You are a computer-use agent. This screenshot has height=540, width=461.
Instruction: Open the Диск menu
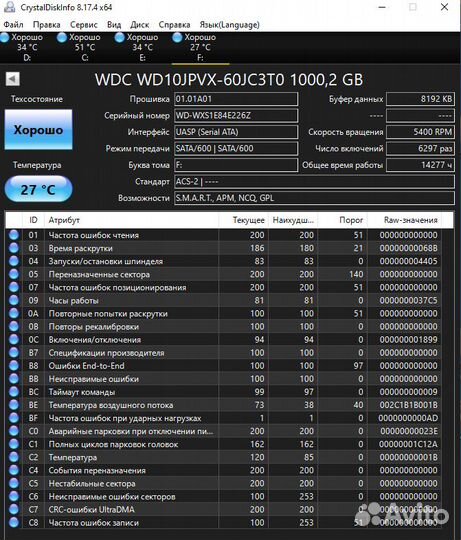(x=139, y=25)
